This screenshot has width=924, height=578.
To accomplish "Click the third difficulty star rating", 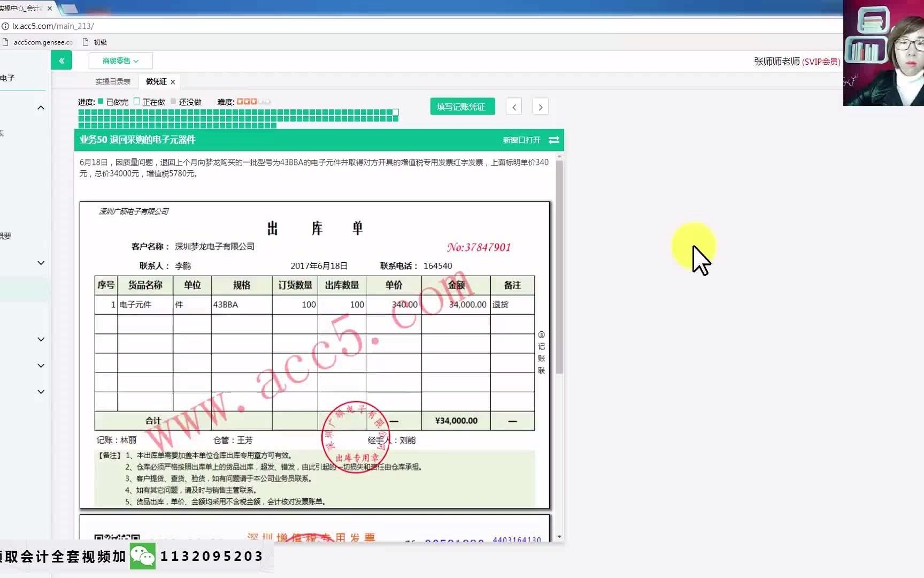I will pyautogui.click(x=253, y=101).
